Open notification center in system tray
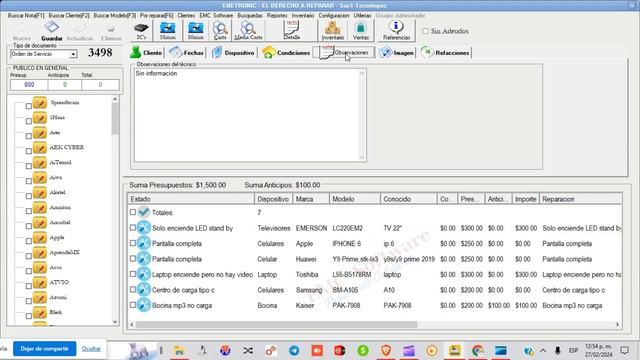The height and width of the screenshot is (360, 640). (x=624, y=350)
